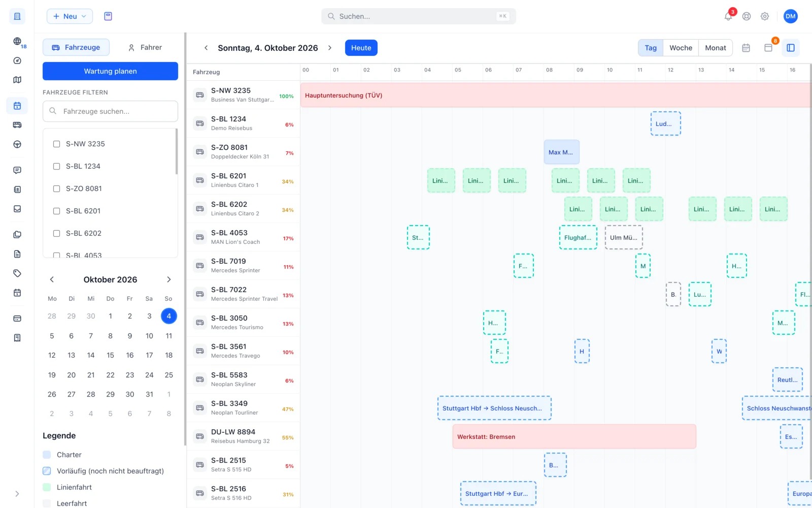Image resolution: width=812 pixels, height=508 pixels.
Task: Go to next day after Sonntag date
Action: click(330, 48)
